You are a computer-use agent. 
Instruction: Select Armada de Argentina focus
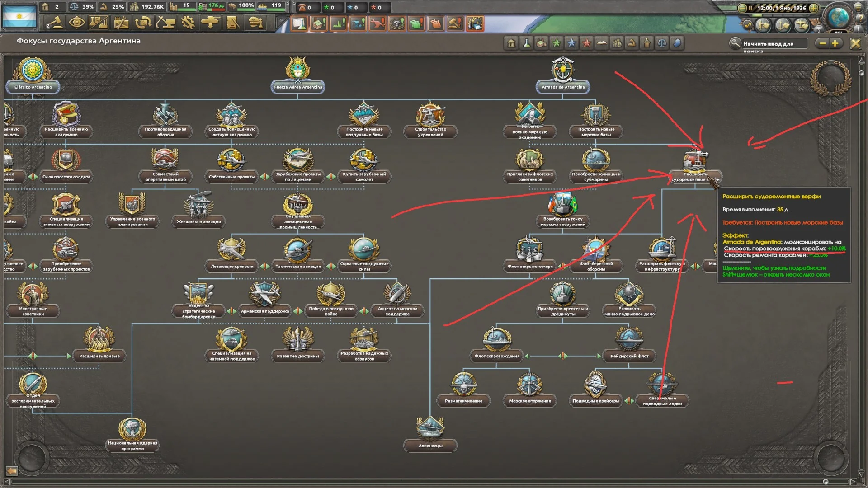[563, 76]
